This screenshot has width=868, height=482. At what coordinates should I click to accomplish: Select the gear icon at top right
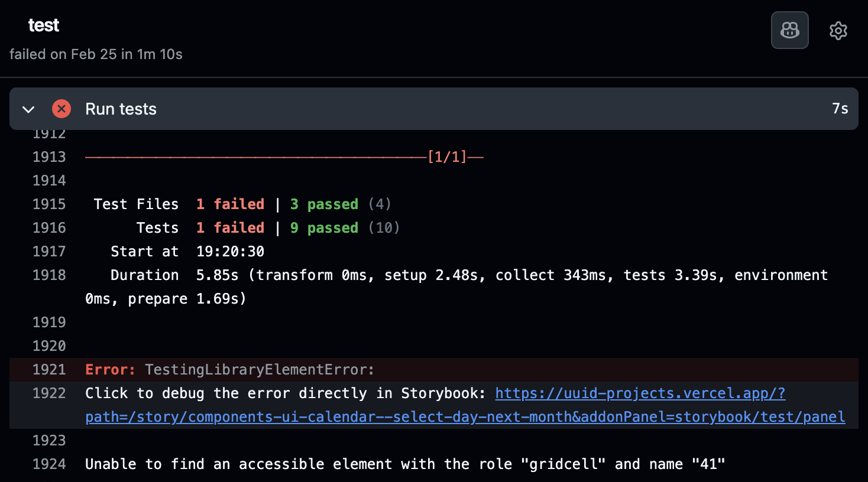838,31
